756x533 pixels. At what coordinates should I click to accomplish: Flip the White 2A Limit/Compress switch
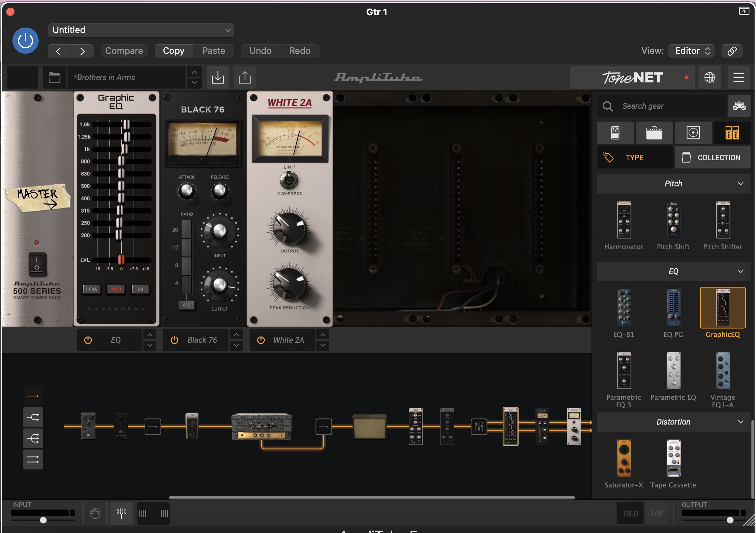(289, 180)
